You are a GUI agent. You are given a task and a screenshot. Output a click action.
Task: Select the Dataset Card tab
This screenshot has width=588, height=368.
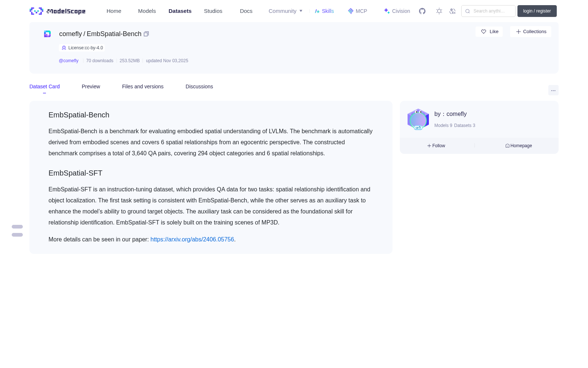tap(44, 86)
